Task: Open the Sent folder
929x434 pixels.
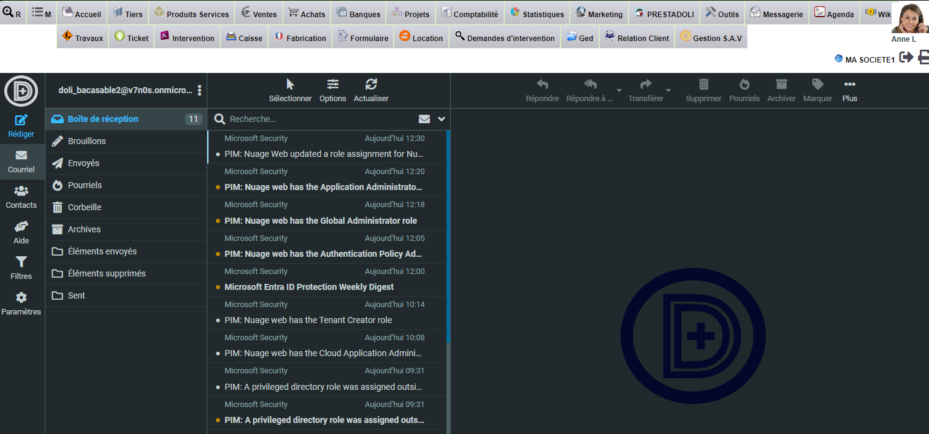Action: [126, 295]
